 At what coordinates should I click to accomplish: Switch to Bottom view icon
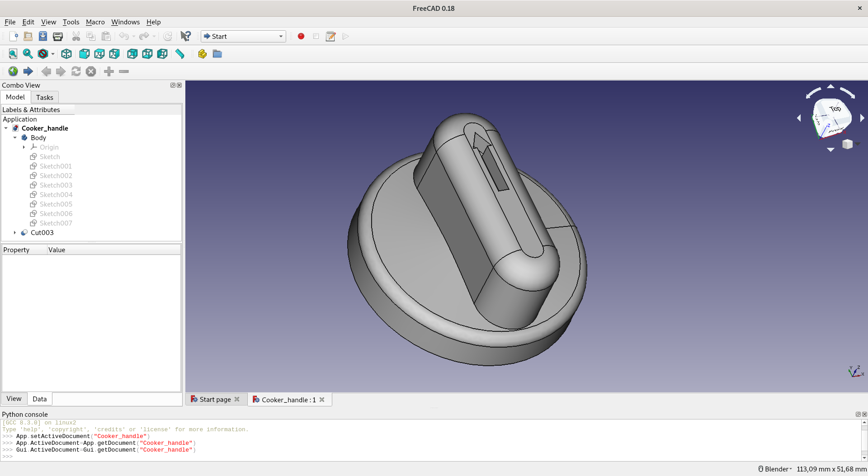tap(147, 54)
